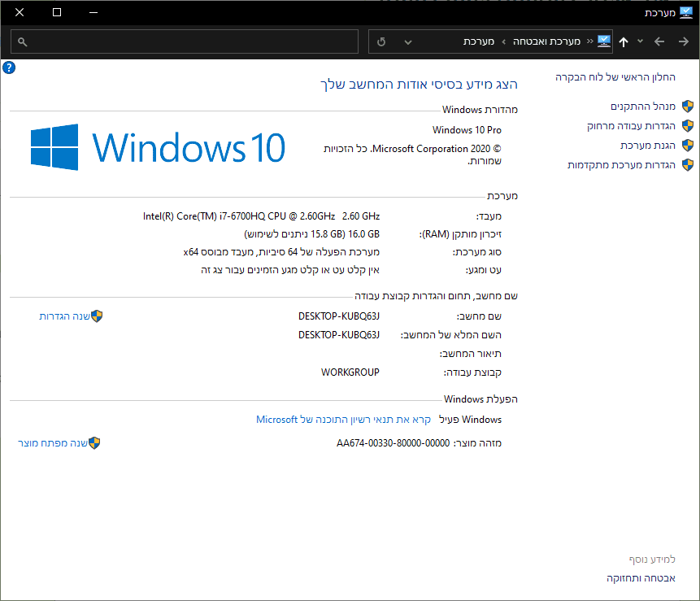Maximize the מערכת window
The width and height of the screenshot is (700, 601).
(57, 12)
